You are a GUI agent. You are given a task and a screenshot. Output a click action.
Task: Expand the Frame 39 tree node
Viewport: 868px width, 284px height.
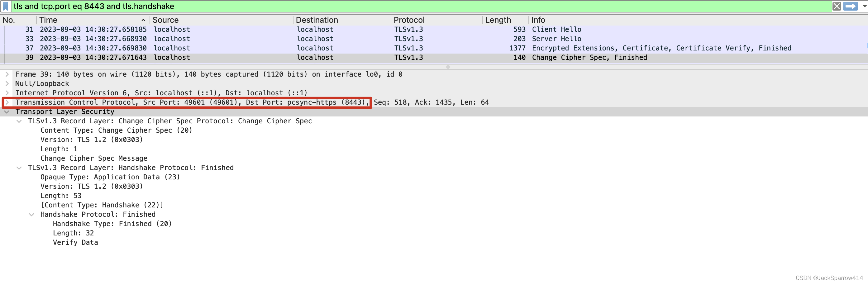click(7, 74)
